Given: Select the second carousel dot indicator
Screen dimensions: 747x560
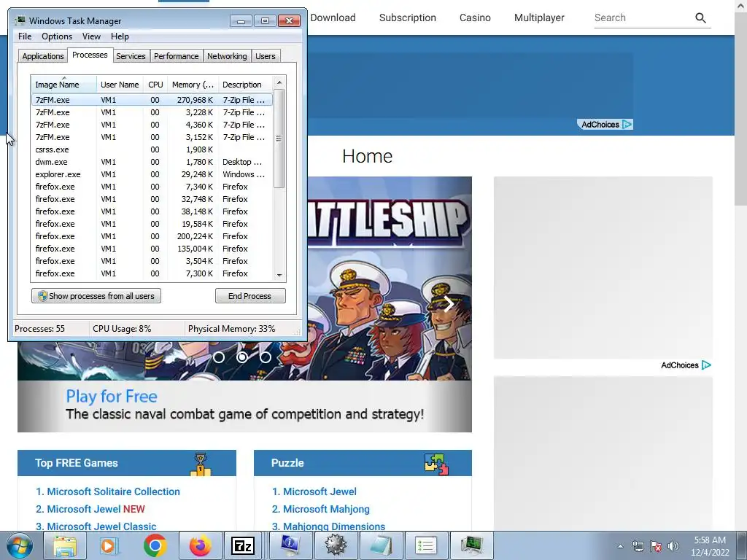Looking at the screenshot, I should click(242, 357).
